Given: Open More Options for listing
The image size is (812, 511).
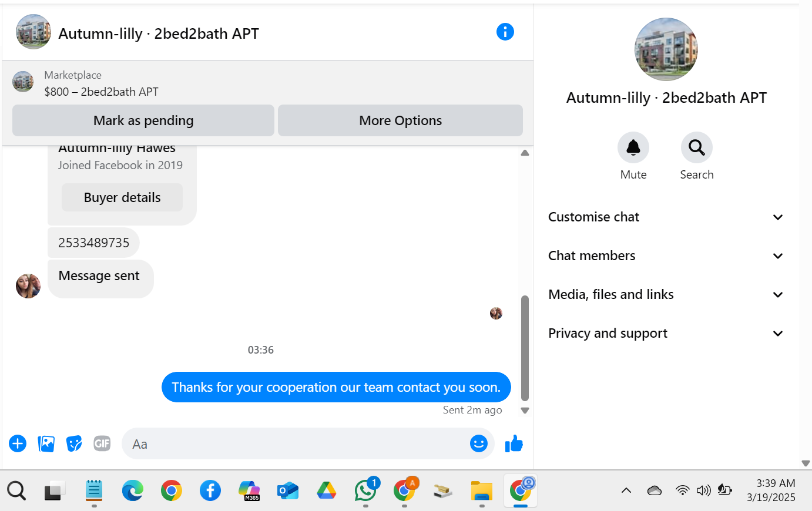Looking at the screenshot, I should (400, 120).
